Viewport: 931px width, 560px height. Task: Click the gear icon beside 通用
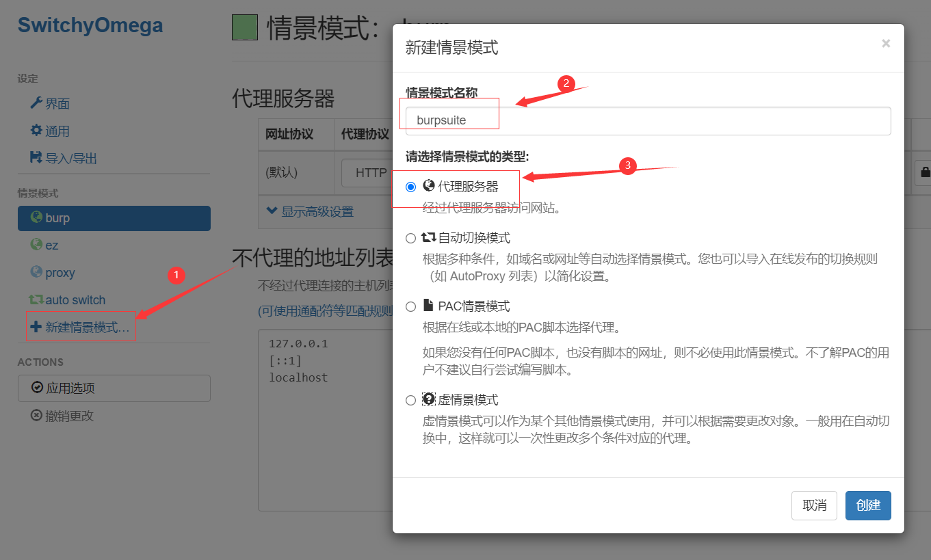point(36,131)
